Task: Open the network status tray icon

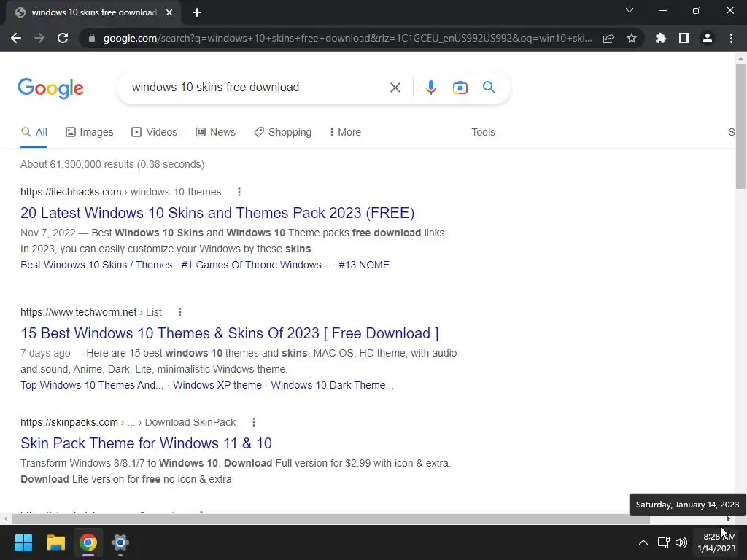Action: click(664, 542)
